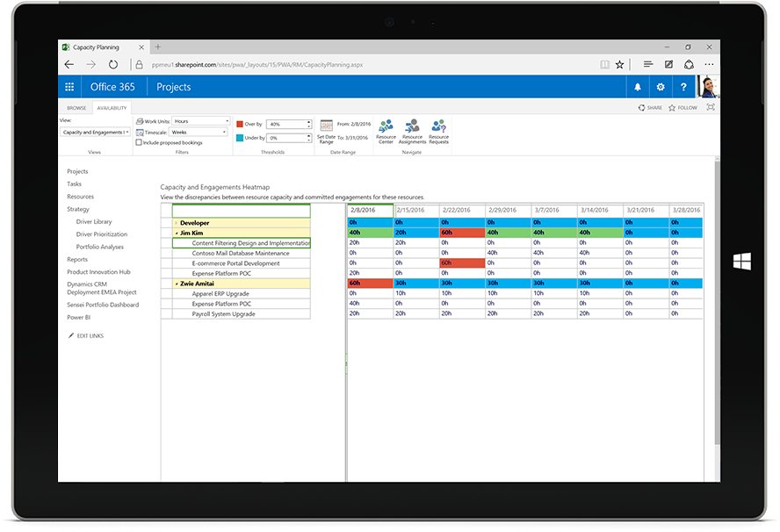Select the Capacity Planning browser tab
The height and width of the screenshot is (532, 780).
103,47
